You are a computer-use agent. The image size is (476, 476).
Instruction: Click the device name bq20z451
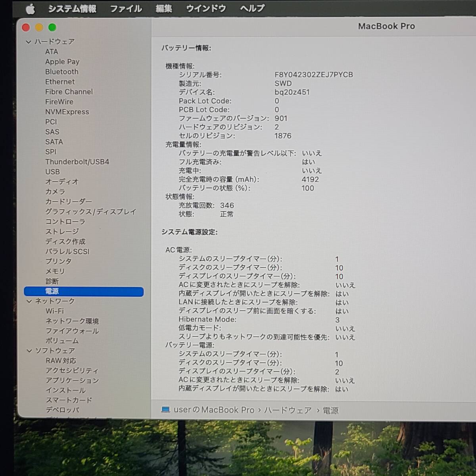(x=292, y=92)
